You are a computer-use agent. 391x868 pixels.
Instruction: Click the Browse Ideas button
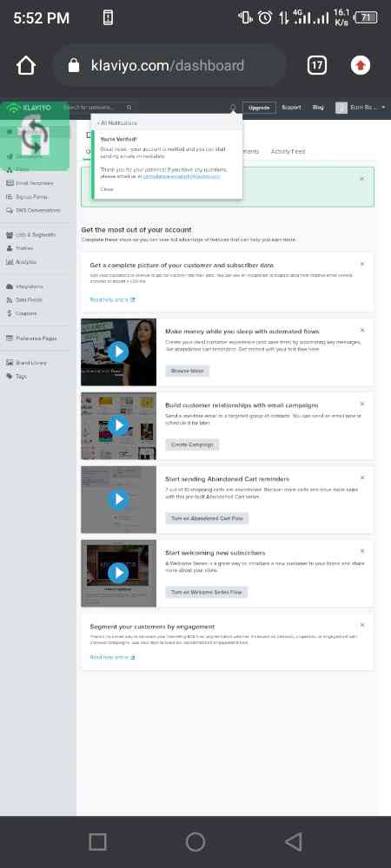pos(187,371)
